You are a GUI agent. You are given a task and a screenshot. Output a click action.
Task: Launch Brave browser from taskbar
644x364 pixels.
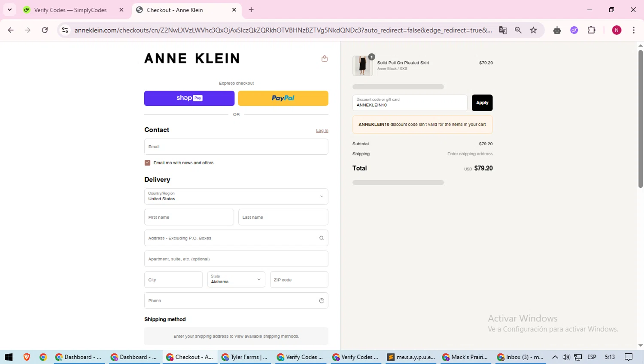click(27, 357)
